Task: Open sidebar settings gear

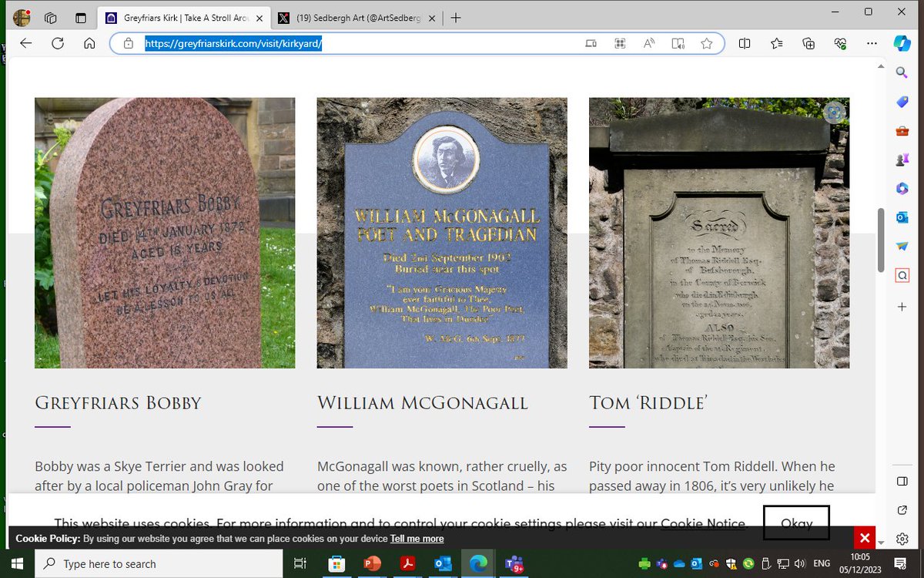Action: pyautogui.click(x=902, y=539)
